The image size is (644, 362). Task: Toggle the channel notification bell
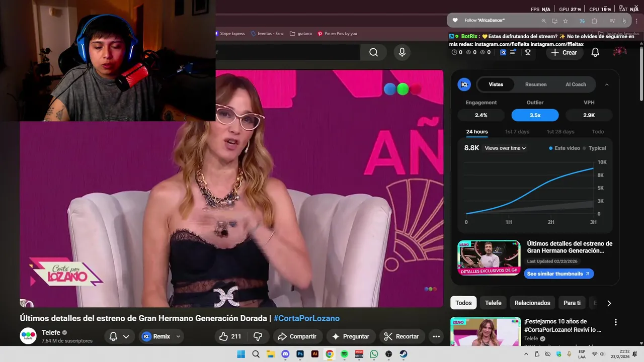pyautogui.click(x=113, y=336)
